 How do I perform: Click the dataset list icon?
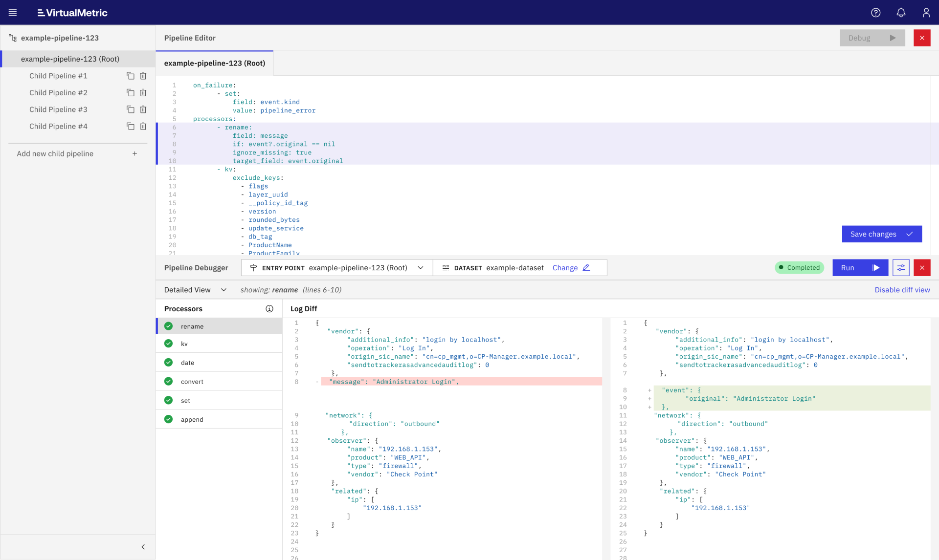pyautogui.click(x=446, y=268)
